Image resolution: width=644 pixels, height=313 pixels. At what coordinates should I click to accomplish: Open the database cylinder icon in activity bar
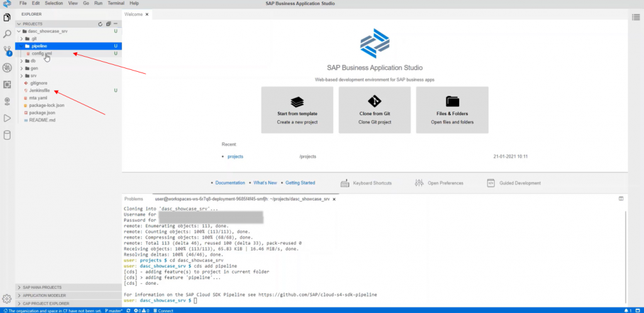tap(7, 135)
